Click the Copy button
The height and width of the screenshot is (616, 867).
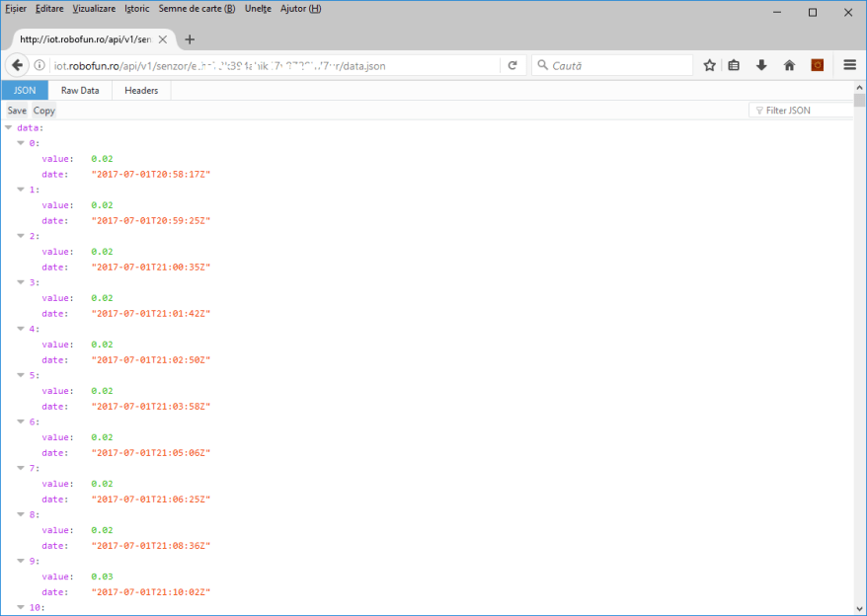(44, 111)
